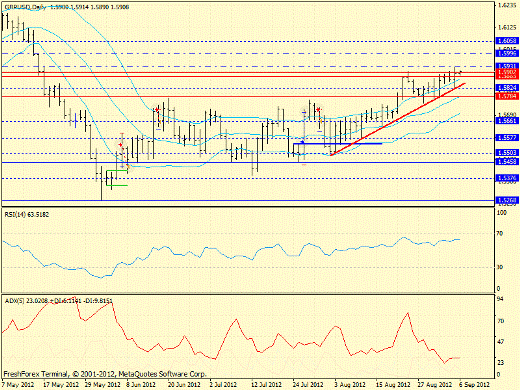Select the 12 Jul 2012 date label

pyautogui.click(x=266, y=385)
